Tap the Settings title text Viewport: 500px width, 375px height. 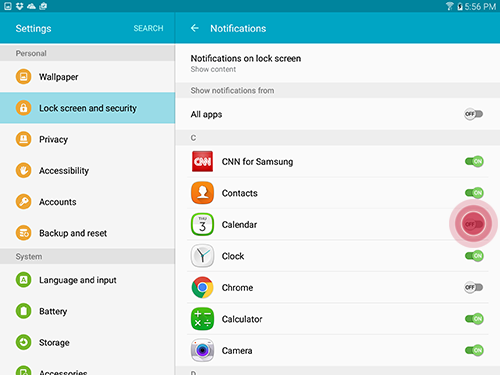tap(33, 29)
